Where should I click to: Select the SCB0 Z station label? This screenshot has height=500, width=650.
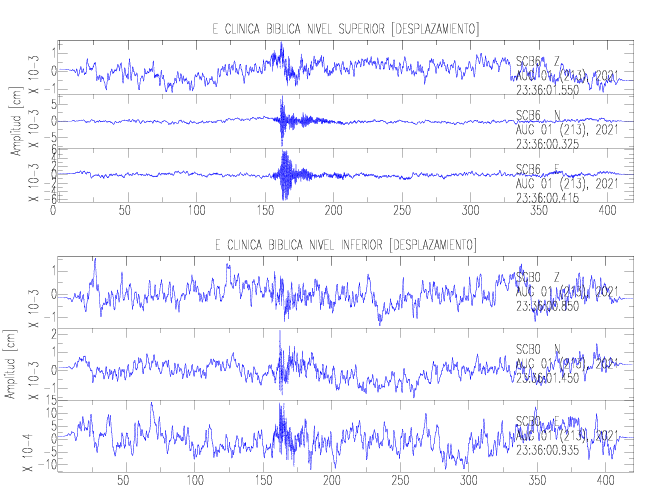coord(539,277)
